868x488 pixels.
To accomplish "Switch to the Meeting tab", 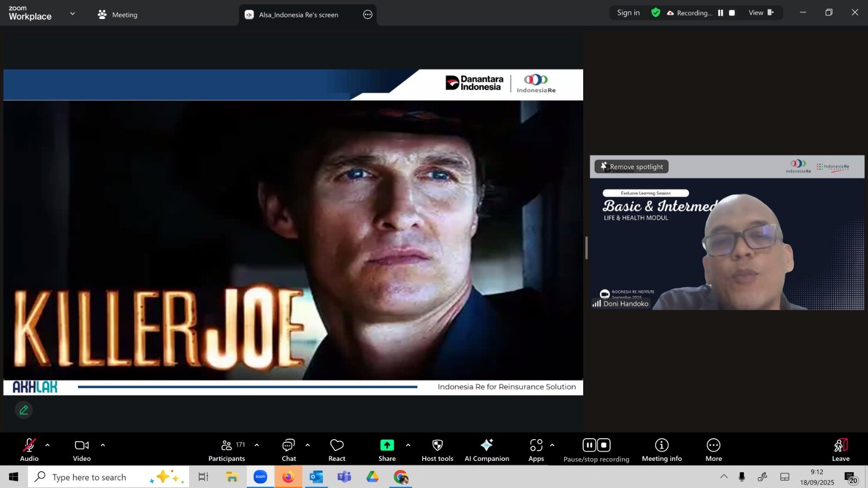I will click(x=118, y=15).
